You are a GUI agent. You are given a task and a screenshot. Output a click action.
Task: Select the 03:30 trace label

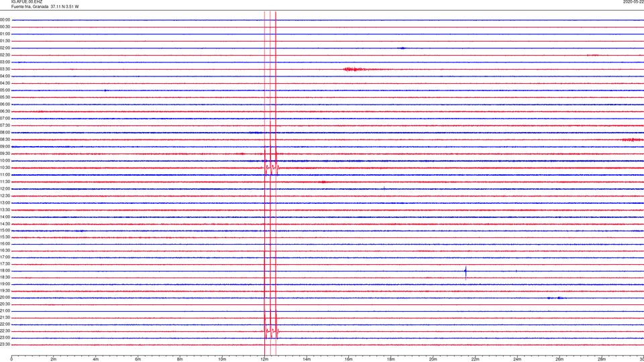[5, 69]
